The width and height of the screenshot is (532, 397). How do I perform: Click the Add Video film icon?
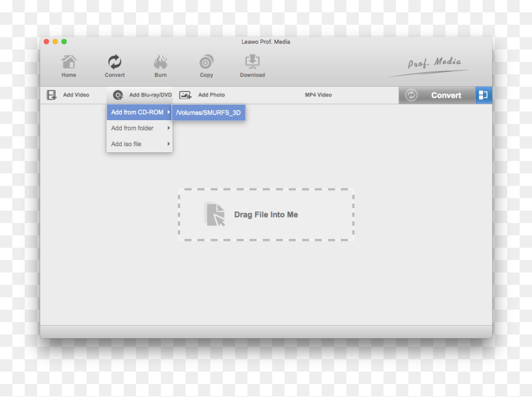click(x=51, y=95)
